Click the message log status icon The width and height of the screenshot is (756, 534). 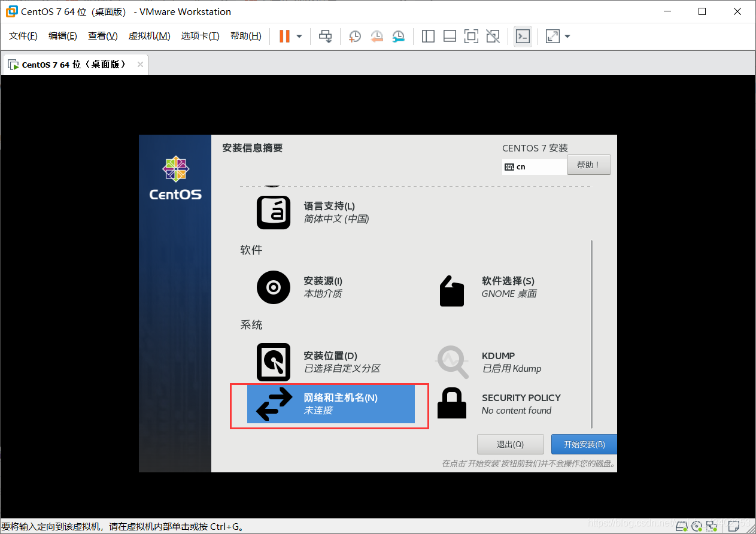734,526
